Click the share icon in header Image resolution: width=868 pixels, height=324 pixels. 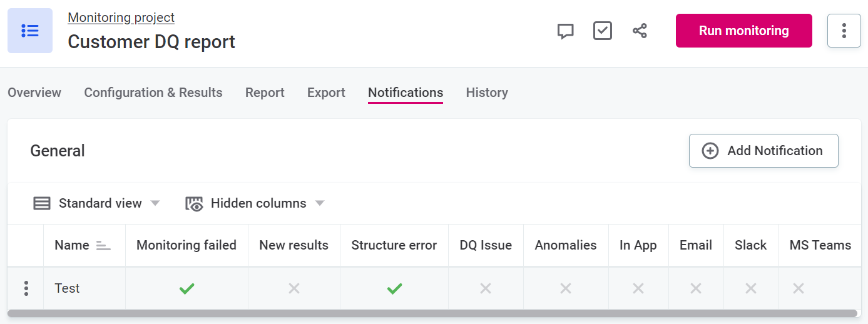(640, 31)
